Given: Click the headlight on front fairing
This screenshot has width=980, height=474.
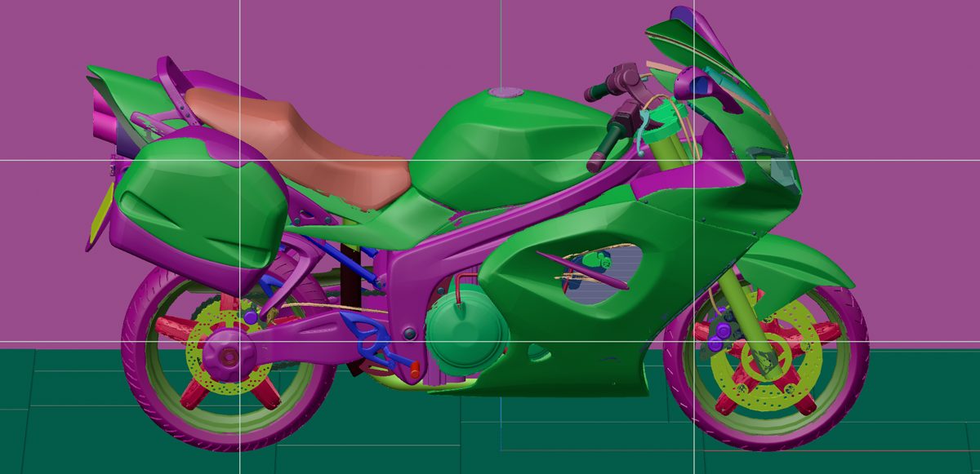Looking at the screenshot, I should 776,167.
